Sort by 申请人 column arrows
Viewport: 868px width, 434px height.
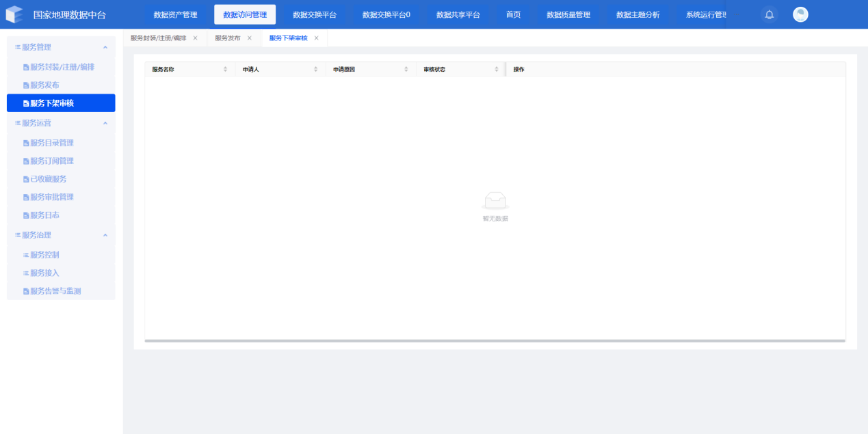coord(315,69)
